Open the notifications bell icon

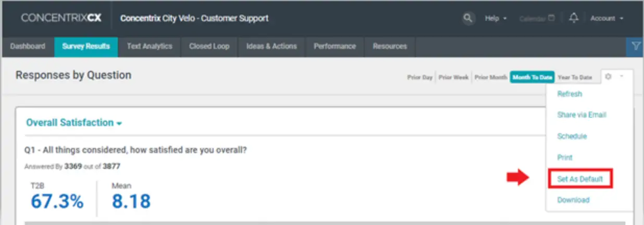(x=574, y=18)
